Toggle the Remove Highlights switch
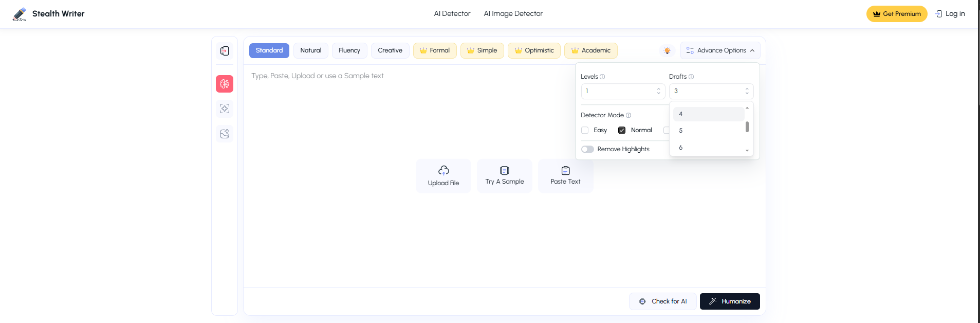This screenshot has height=323, width=980. [x=587, y=149]
